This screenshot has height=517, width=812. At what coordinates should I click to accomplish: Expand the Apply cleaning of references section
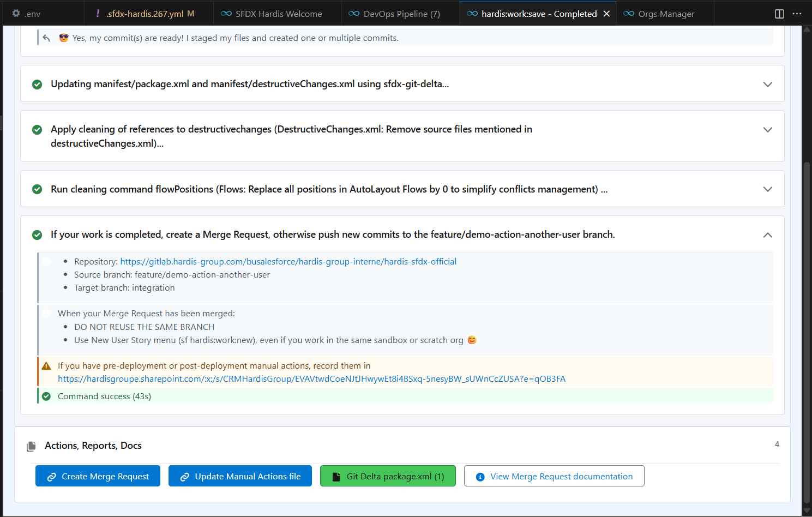coord(767,130)
